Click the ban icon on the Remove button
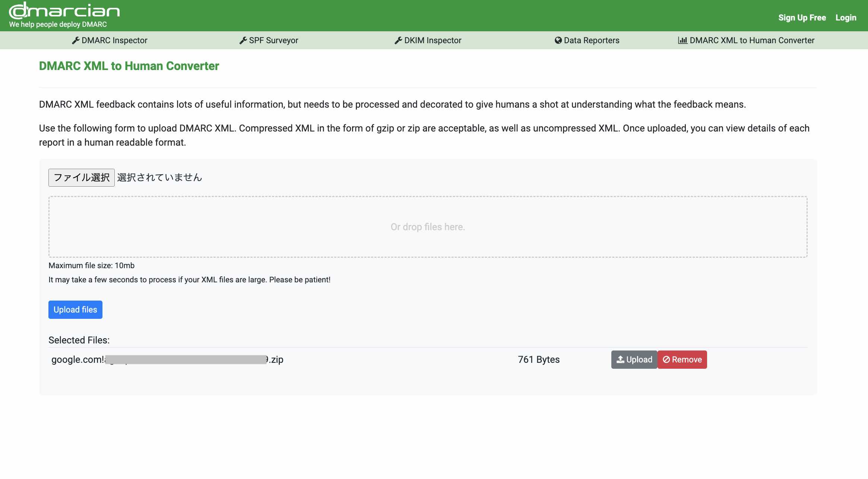Screen dimensions: 868x479 tap(666, 359)
